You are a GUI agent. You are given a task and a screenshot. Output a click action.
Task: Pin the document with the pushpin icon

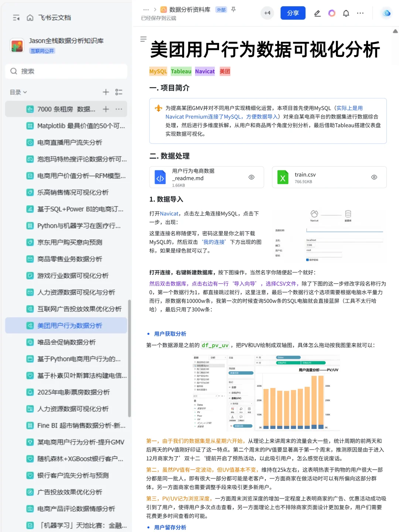(233, 9)
